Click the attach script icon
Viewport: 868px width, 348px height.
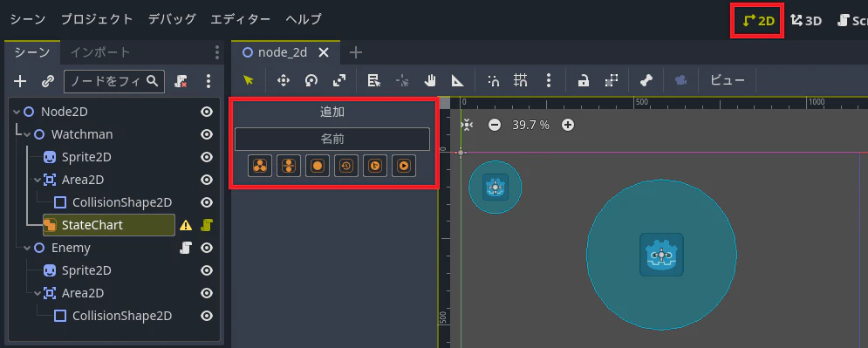(181, 81)
